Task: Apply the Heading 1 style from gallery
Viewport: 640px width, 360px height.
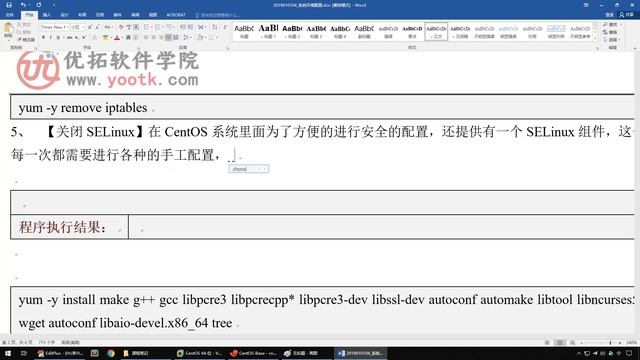Action: click(x=268, y=31)
